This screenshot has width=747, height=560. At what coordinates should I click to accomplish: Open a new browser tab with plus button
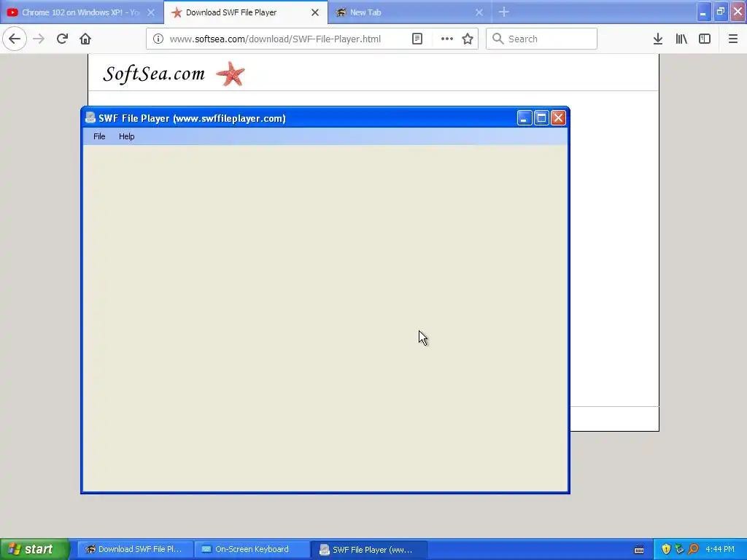(x=504, y=12)
